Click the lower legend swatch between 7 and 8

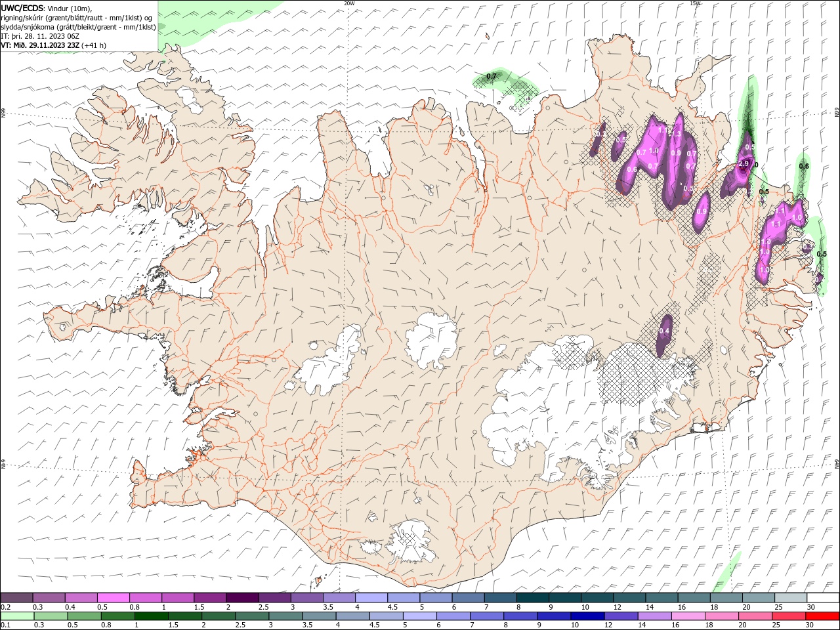[x=486, y=616]
